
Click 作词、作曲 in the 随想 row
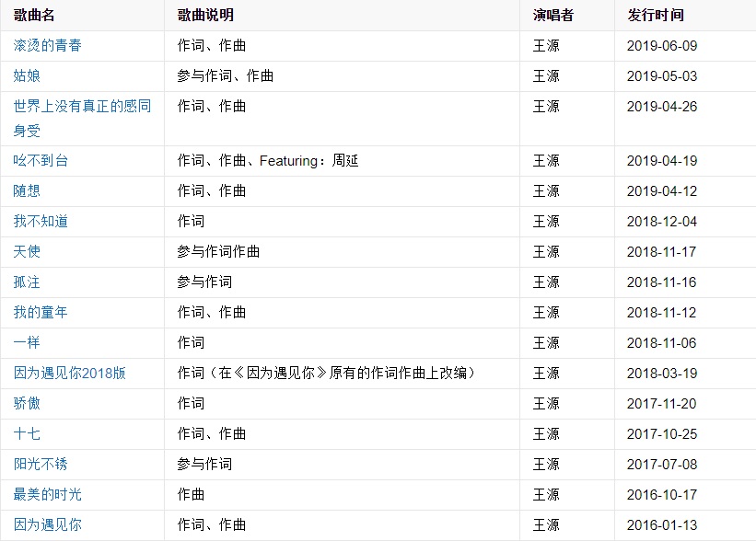(x=212, y=190)
